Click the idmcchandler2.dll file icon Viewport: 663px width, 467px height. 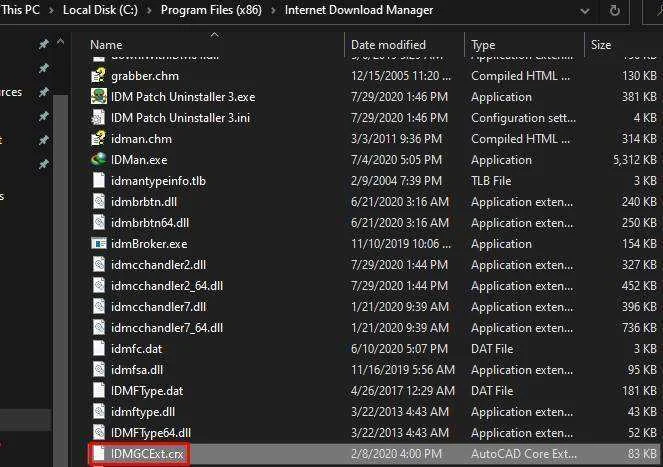point(99,264)
